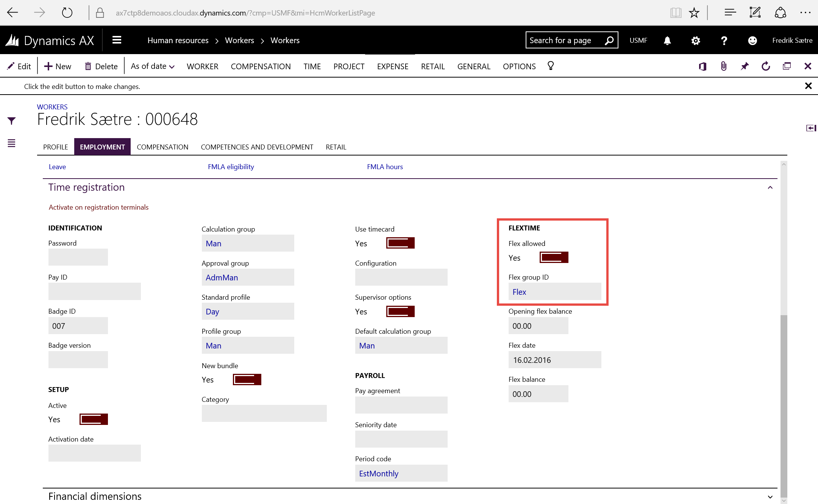The image size is (818, 504).
Task: Refresh the page using toolbar icon
Action: pos(765,67)
